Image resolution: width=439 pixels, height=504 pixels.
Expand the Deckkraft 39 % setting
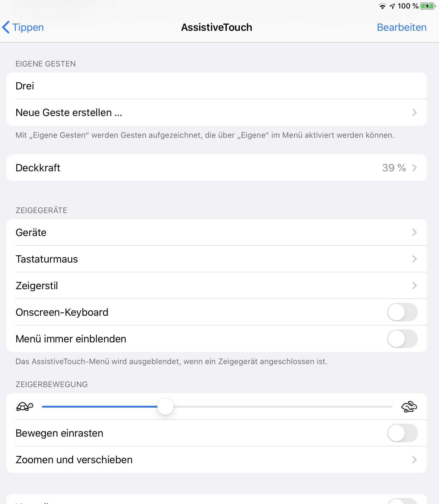[x=399, y=168]
